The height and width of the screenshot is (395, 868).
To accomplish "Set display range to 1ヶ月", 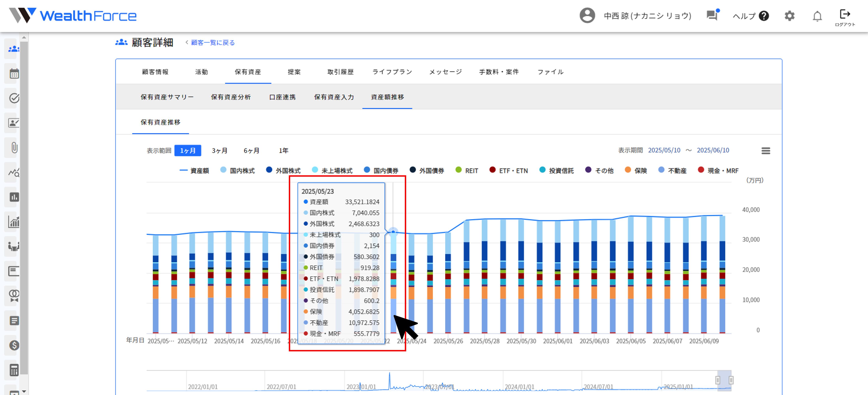I will [x=188, y=150].
